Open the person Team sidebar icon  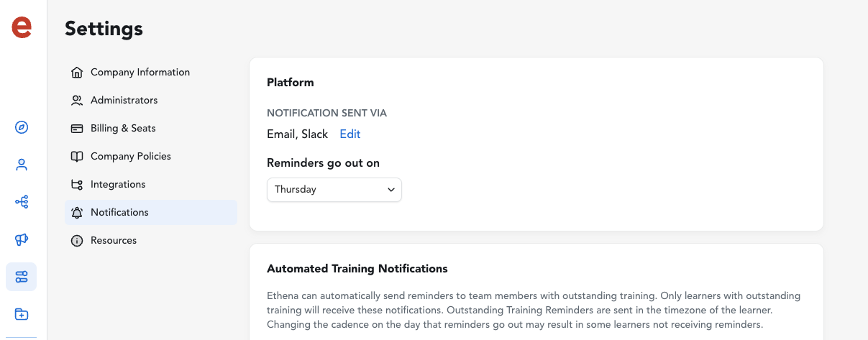(22, 165)
